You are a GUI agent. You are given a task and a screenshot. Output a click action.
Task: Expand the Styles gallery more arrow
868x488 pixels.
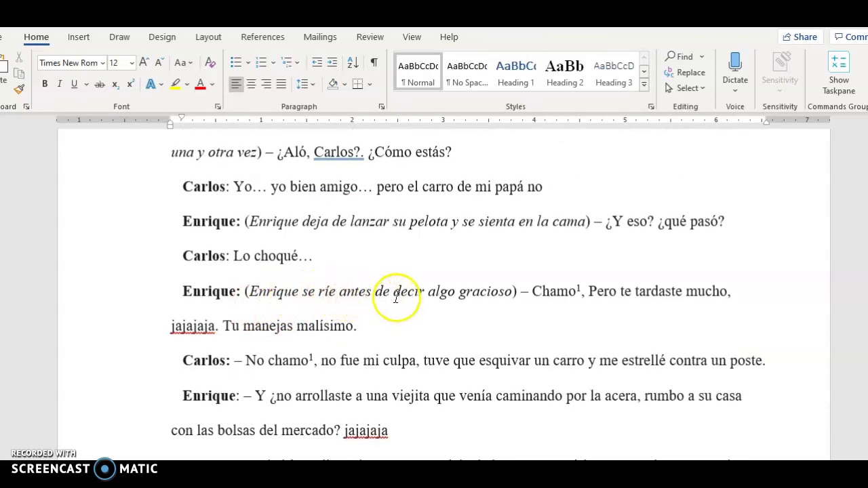pyautogui.click(x=644, y=85)
